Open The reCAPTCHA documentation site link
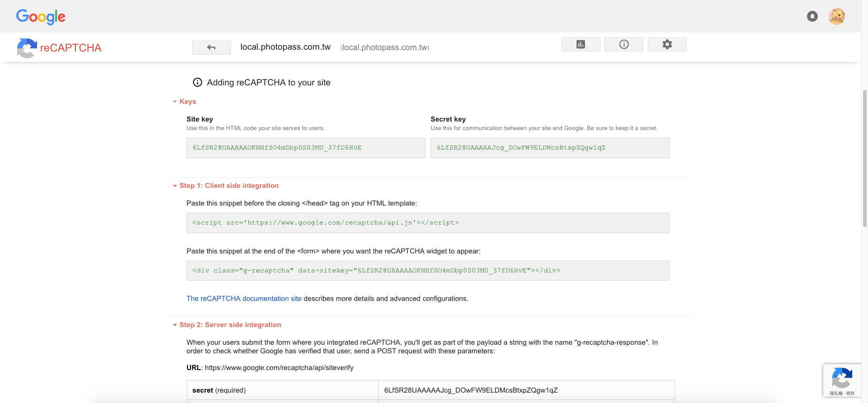 (244, 299)
